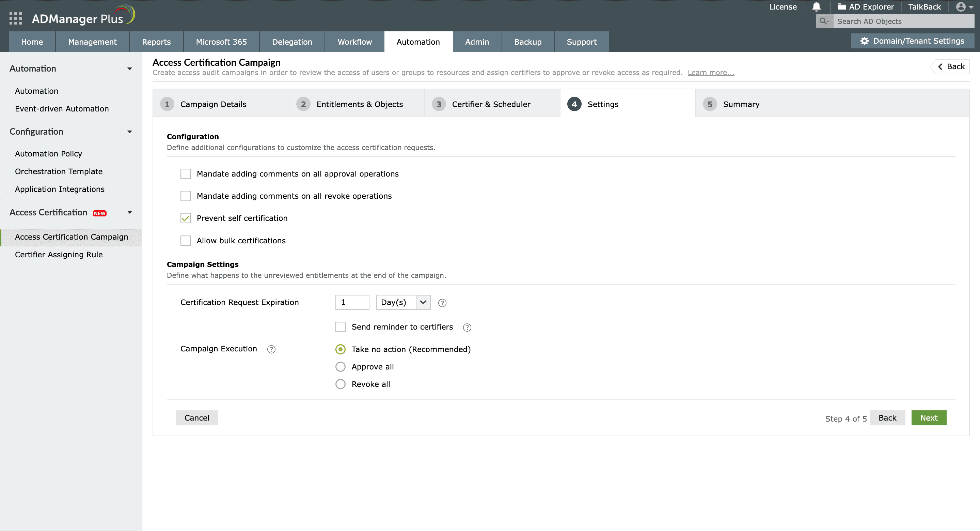Open the AD Explorer folder icon
Screen dimensions: 980x531
[841, 7]
